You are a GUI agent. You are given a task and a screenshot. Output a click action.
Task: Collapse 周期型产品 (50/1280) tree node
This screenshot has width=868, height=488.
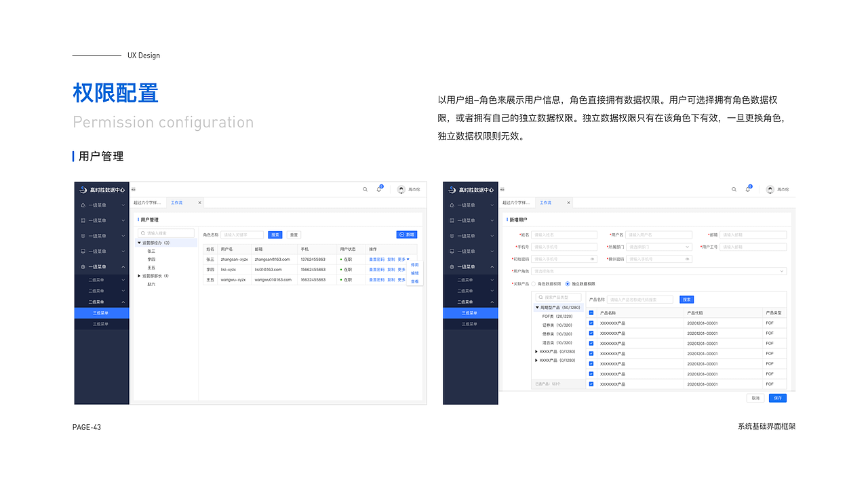click(537, 308)
